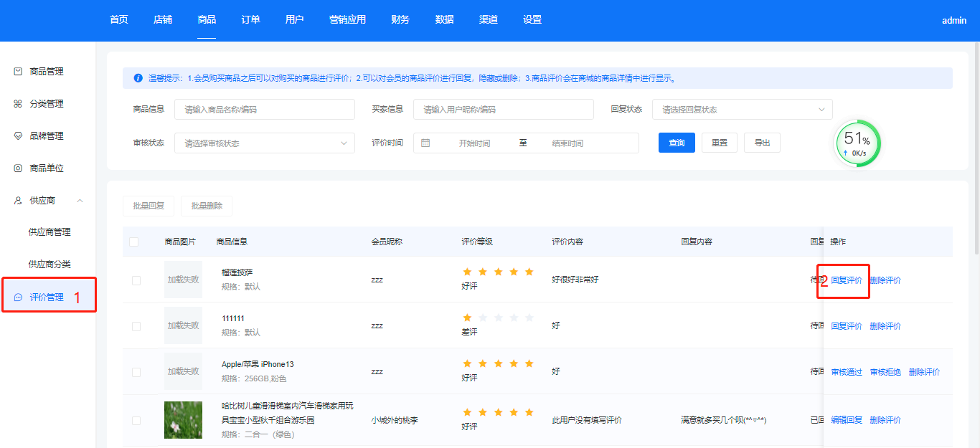The image size is (980, 448).
Task: Click the 供应商 person icon
Action: (x=19, y=201)
